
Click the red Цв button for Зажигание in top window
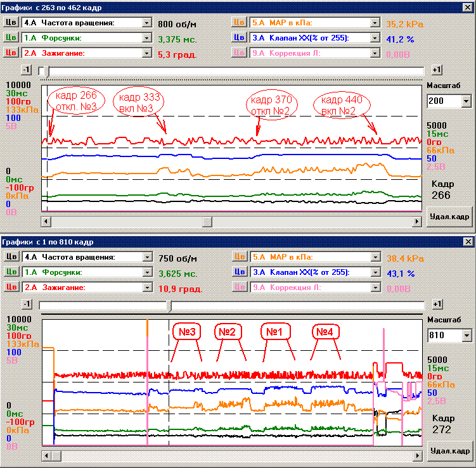tap(11, 53)
